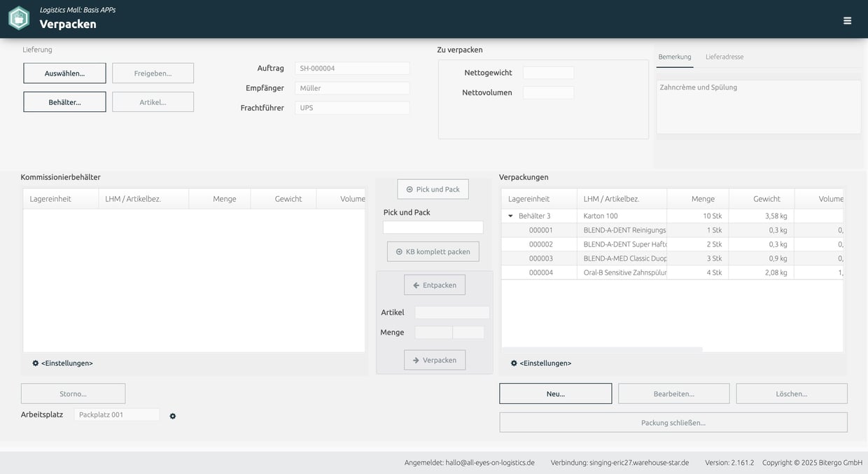Open Einstellungen under Verpackungen table
This screenshot has height=474, width=868.
tap(541, 363)
